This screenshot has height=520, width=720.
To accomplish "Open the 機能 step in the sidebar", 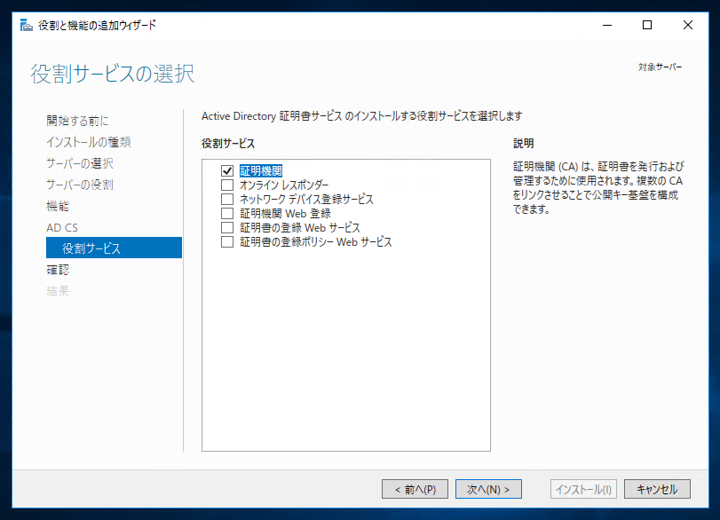I will (57, 206).
